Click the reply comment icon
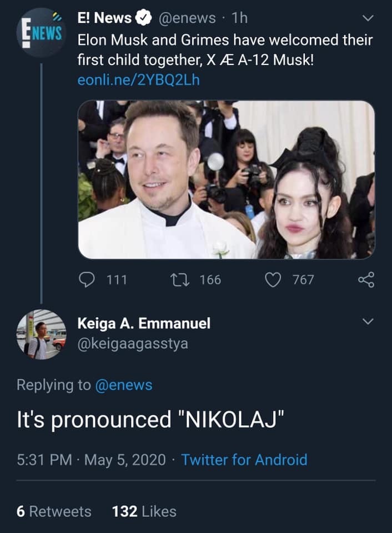Screen dimensions: 392x533 point(87,279)
